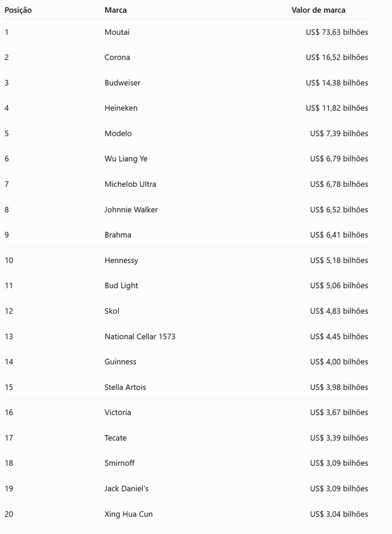
Task: Select Xing Hua Cun's US$ 3,04 bilhões value
Action: (339, 514)
